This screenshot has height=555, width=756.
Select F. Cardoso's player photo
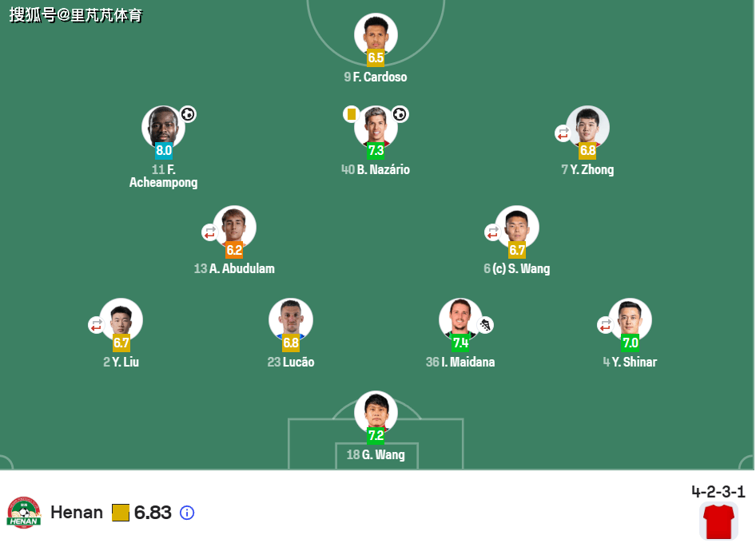pos(376,34)
